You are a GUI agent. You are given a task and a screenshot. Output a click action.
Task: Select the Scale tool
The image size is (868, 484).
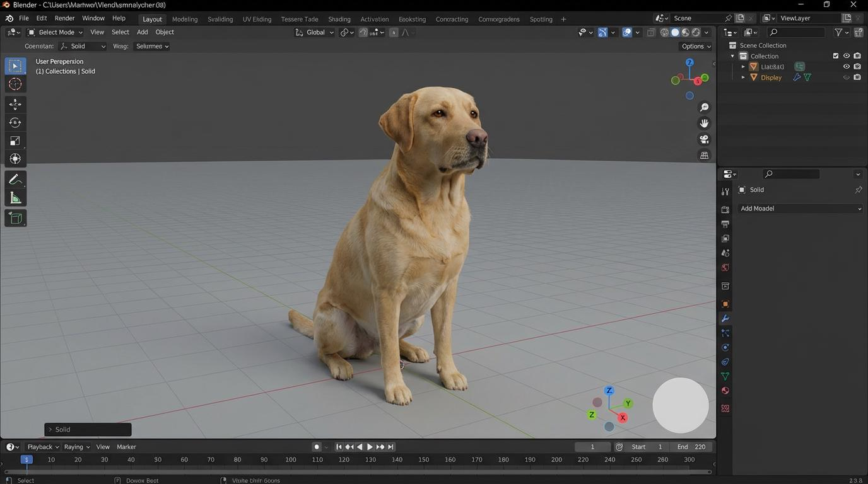(15, 141)
